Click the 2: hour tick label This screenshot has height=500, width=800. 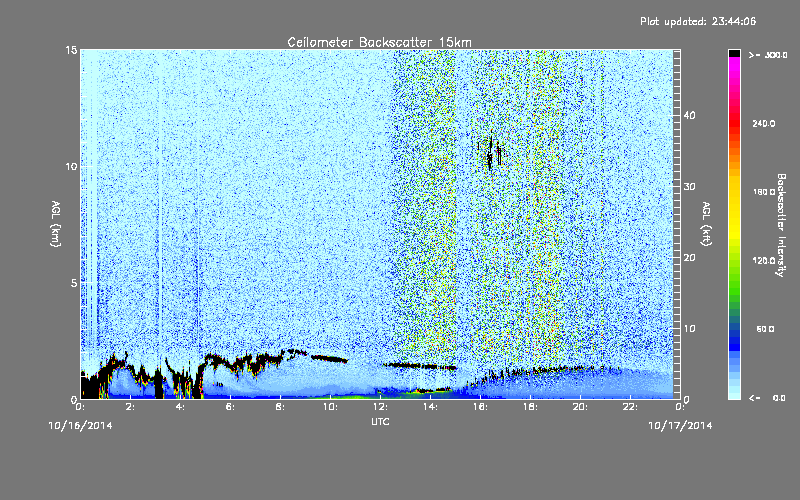pyautogui.click(x=131, y=407)
